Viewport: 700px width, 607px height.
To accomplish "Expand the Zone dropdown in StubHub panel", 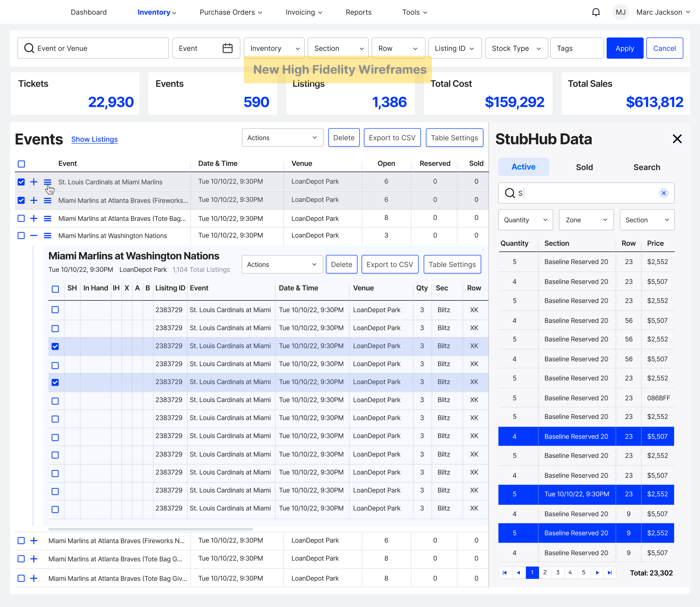I will [586, 220].
